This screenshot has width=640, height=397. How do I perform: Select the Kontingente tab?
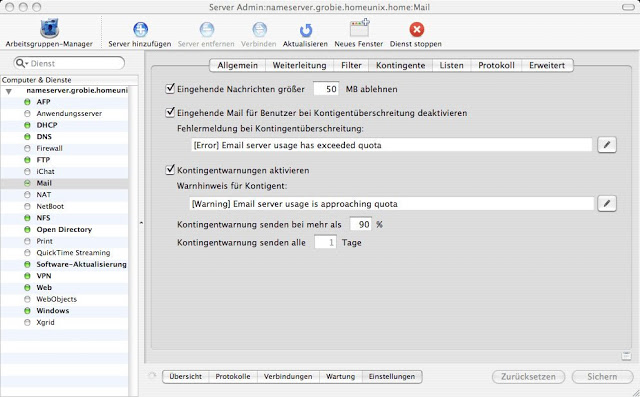pos(400,65)
